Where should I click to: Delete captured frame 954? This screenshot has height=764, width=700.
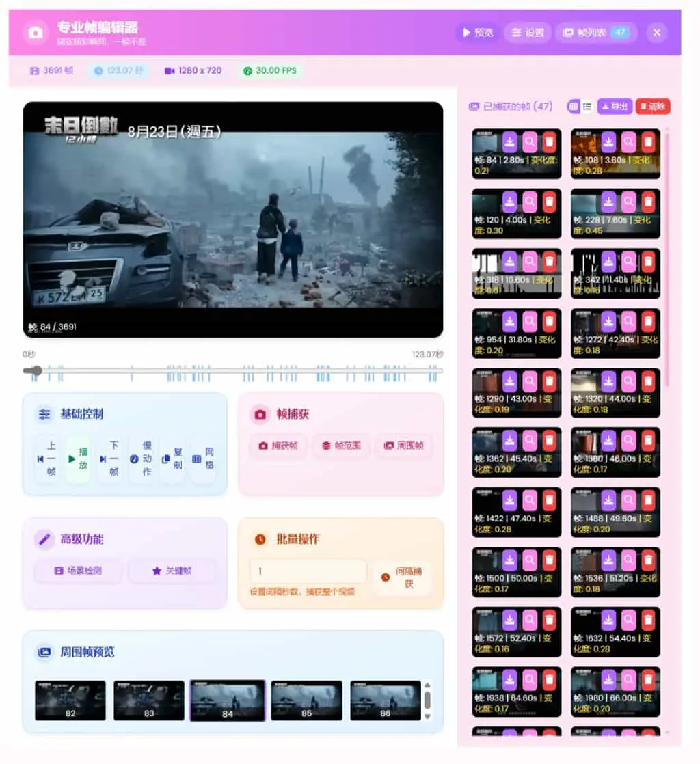pyautogui.click(x=550, y=322)
